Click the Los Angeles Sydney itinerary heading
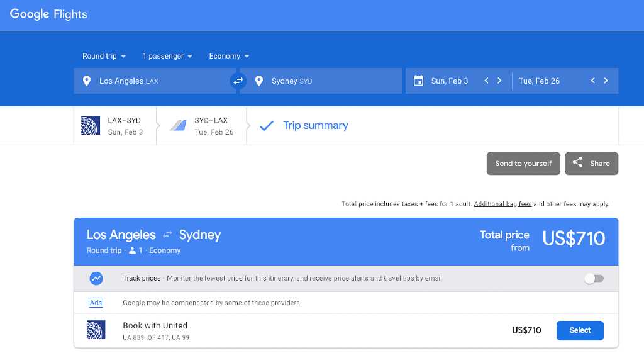644x353 pixels. [x=153, y=235]
